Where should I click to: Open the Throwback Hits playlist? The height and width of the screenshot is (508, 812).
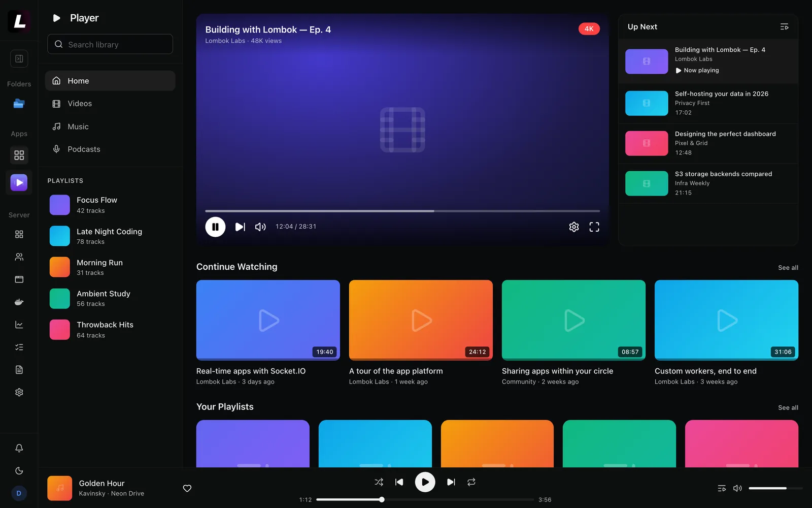[x=110, y=330]
